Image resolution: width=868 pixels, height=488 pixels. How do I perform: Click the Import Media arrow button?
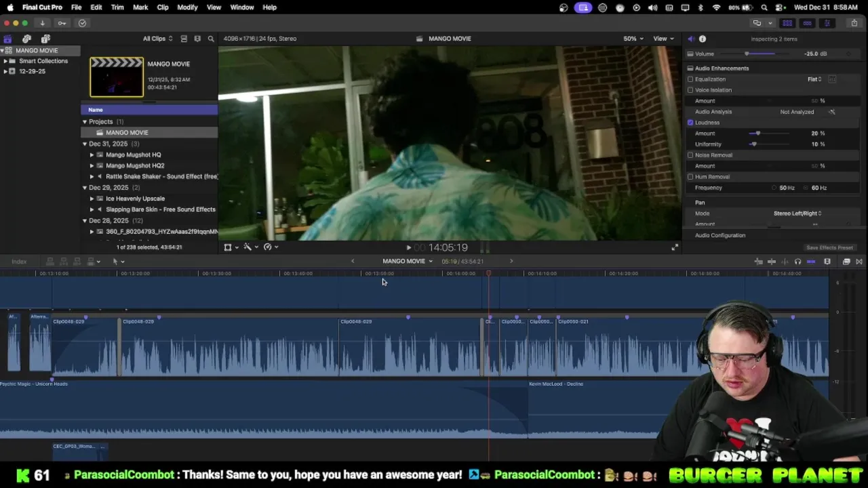(42, 23)
